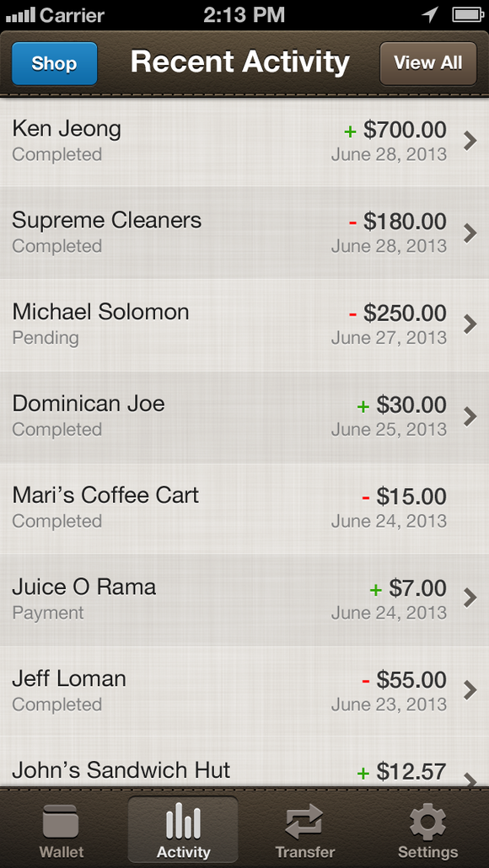Expand Michael Solomon transaction chevron
Image resolution: width=489 pixels, height=868 pixels.
point(470,324)
